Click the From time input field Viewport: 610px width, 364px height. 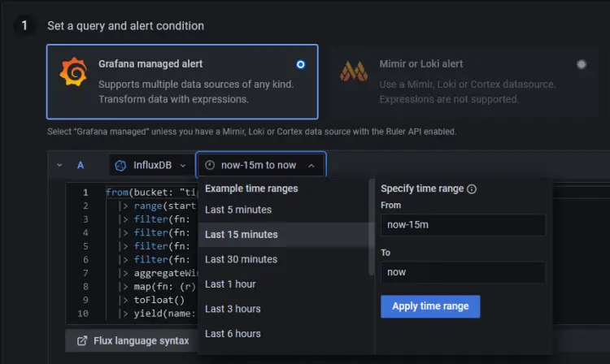pyautogui.click(x=463, y=225)
